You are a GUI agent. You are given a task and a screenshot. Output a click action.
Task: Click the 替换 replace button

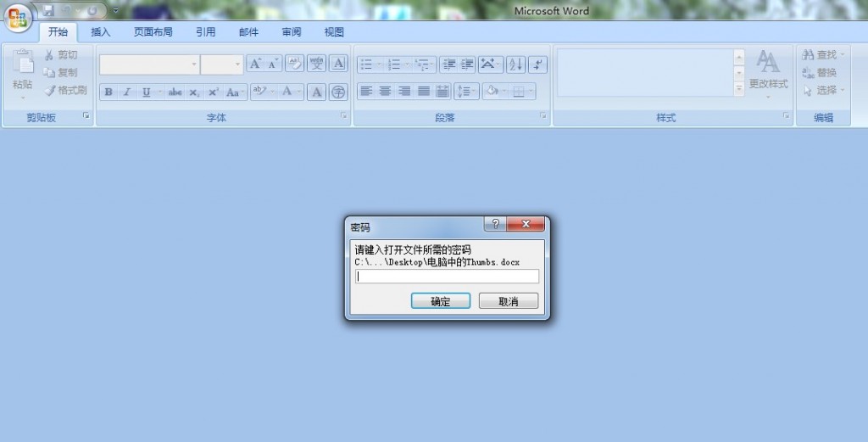820,73
